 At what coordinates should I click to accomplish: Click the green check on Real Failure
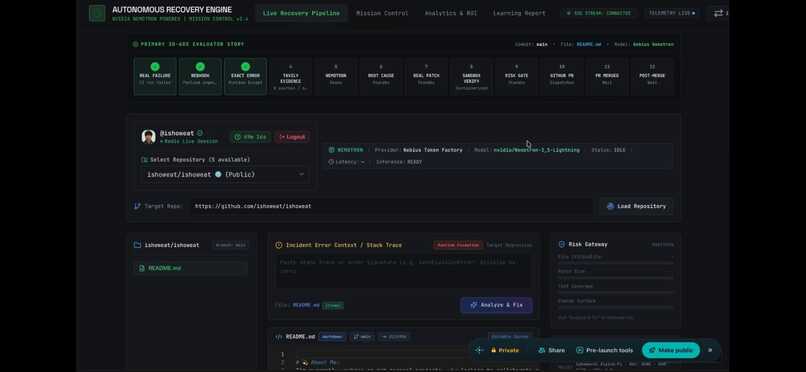155,66
